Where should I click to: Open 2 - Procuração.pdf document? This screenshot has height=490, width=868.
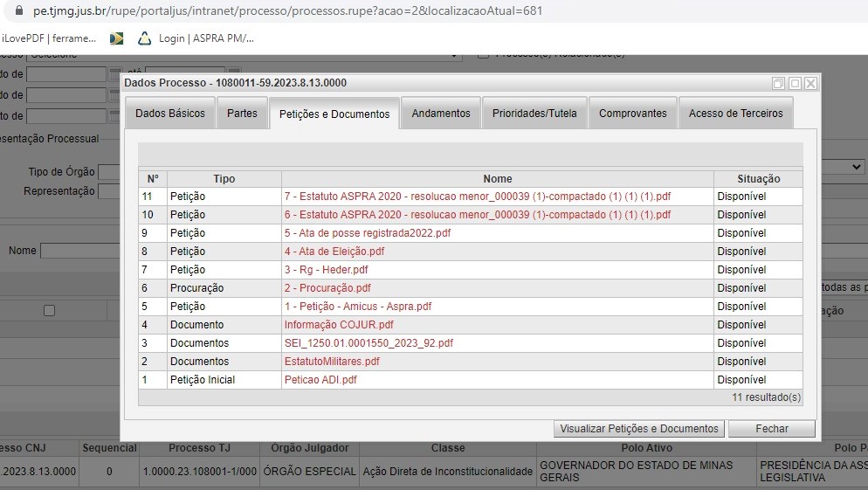tap(327, 287)
